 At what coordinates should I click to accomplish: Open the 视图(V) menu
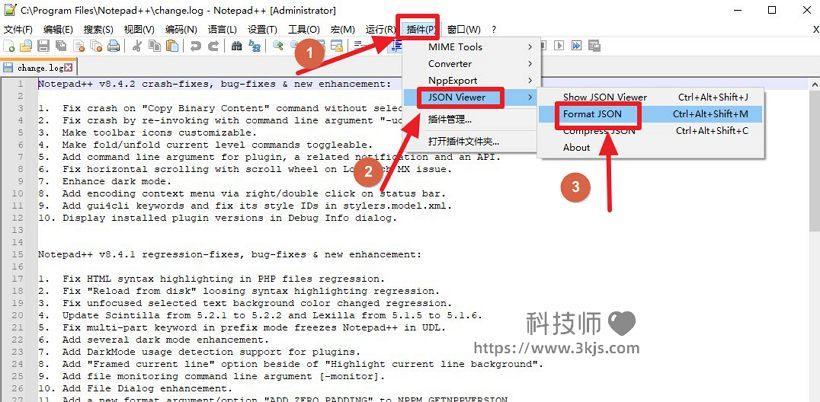pos(139,29)
